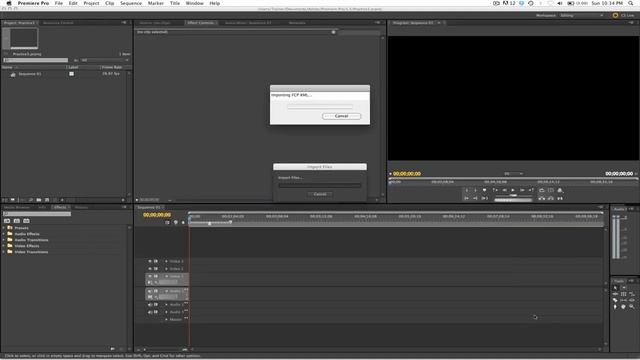Select the Rolling Edit tool

(623, 294)
